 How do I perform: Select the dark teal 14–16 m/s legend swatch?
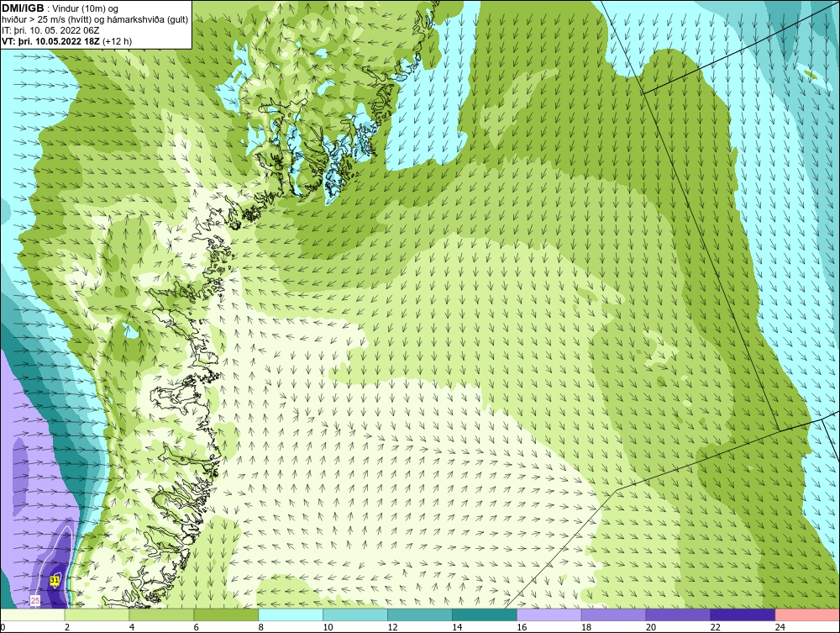(485, 615)
